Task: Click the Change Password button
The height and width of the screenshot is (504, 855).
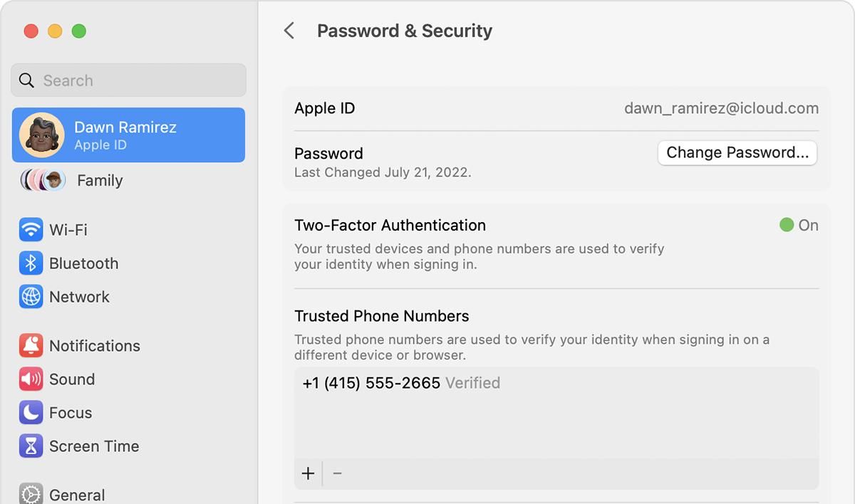Action: pos(737,152)
